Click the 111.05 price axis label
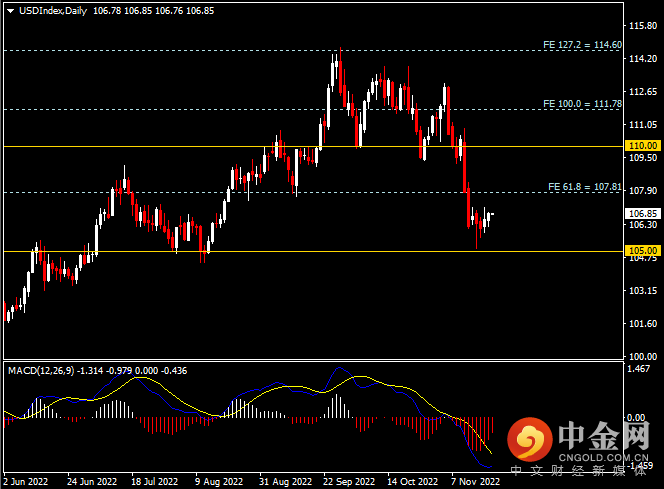 pos(643,125)
